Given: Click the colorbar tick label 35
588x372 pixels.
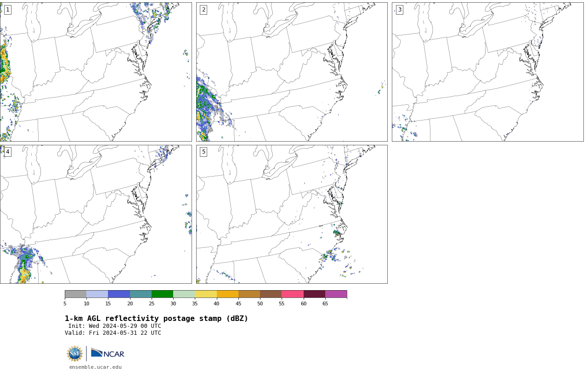Looking at the screenshot, I should [x=195, y=303].
